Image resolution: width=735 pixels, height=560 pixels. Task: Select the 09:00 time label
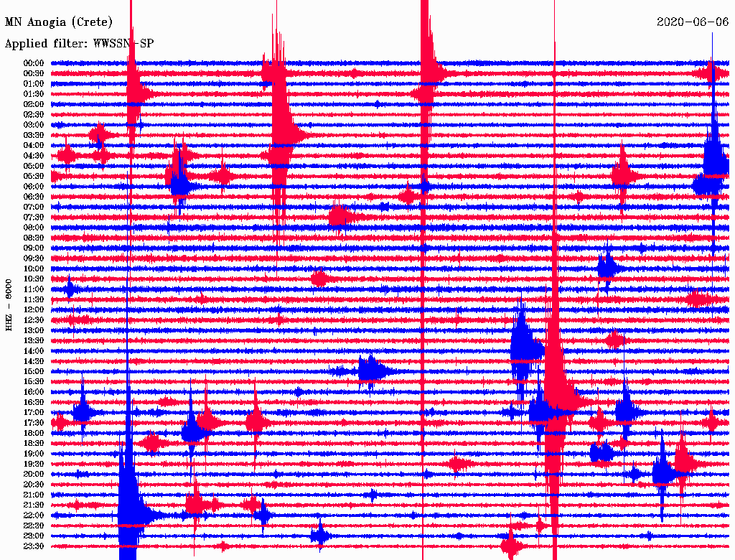pos(34,248)
